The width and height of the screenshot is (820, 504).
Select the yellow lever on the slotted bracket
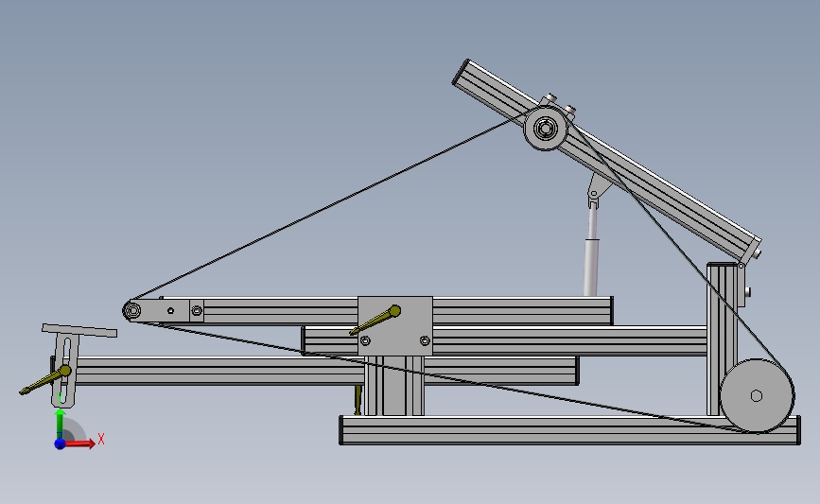point(45,380)
